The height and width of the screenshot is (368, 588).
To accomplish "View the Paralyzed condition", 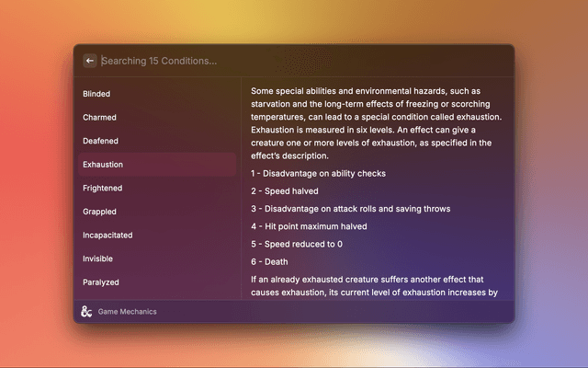I will 101,282.
